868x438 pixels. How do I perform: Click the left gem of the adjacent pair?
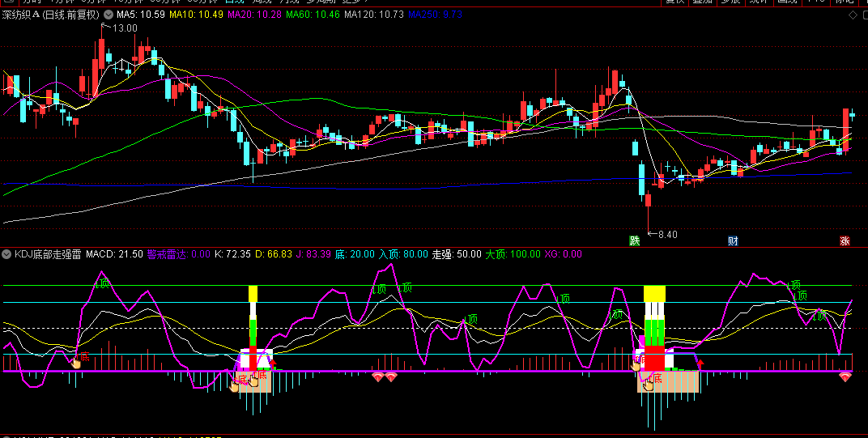click(378, 377)
